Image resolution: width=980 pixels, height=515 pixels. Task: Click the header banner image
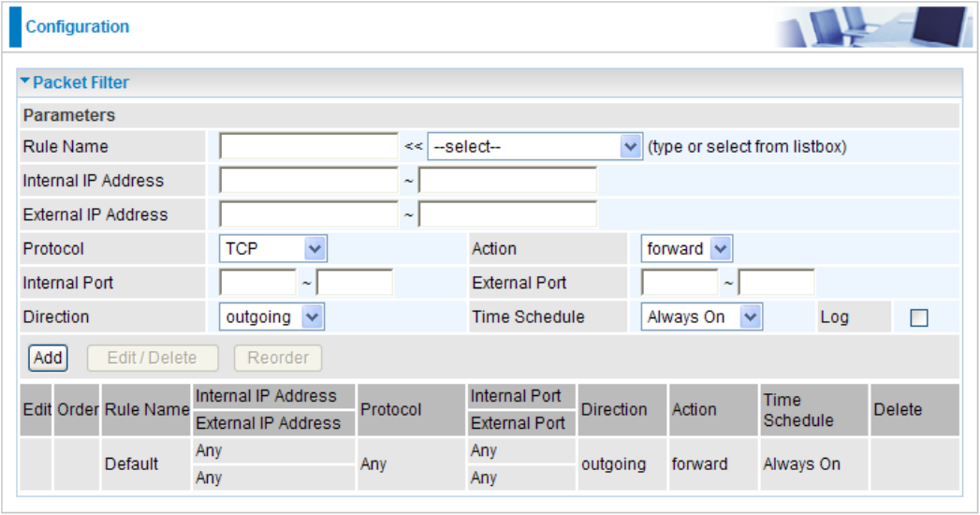[x=873, y=27]
